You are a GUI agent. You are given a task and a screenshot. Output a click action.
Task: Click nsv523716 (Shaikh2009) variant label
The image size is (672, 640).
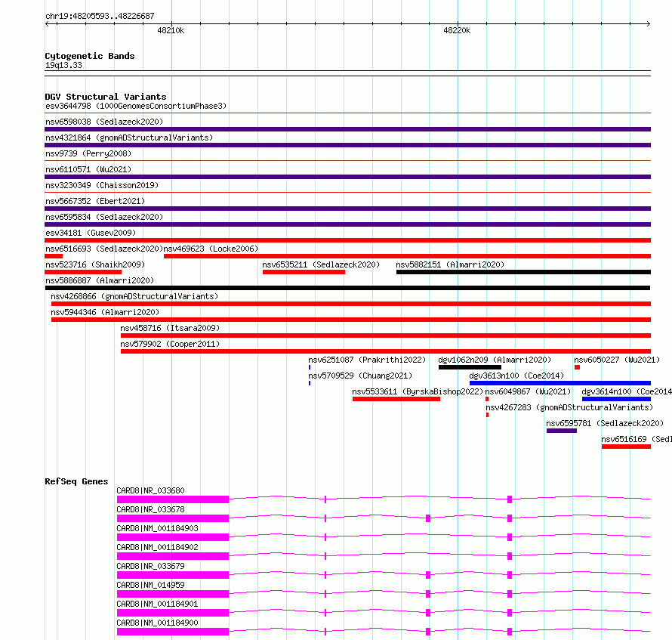(95, 264)
